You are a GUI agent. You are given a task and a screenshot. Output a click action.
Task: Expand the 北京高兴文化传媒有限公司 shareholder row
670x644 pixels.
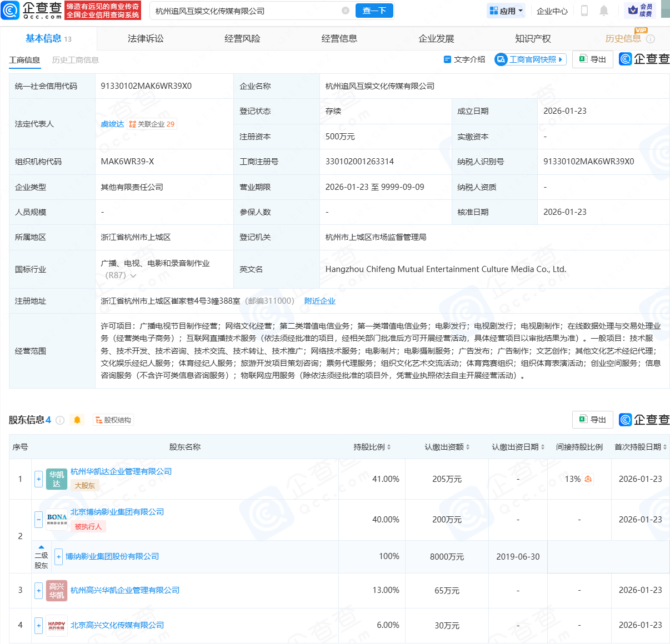pyautogui.click(x=38, y=625)
